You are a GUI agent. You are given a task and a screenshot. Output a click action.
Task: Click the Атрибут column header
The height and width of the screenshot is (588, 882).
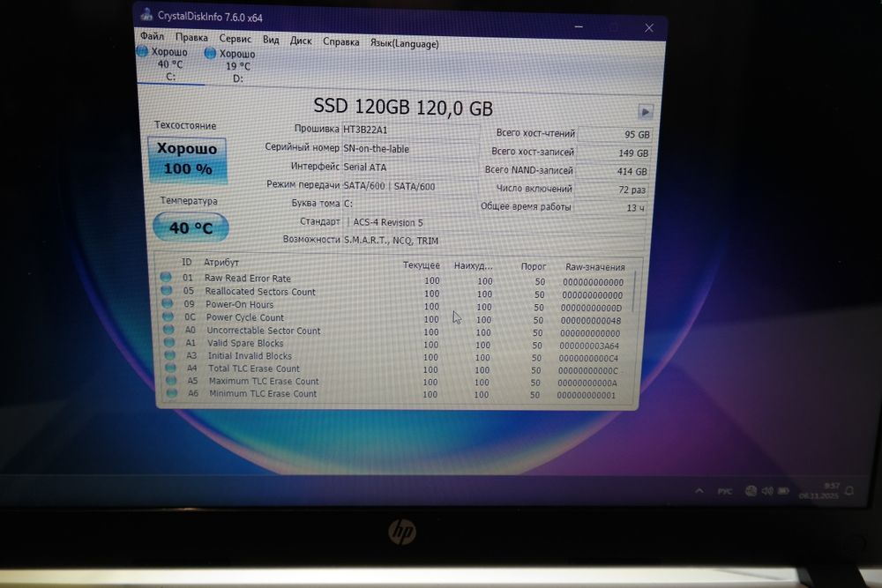point(221,262)
